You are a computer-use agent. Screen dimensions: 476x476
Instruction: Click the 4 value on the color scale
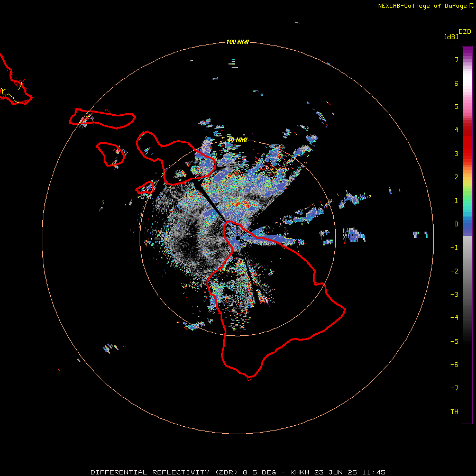(x=456, y=130)
